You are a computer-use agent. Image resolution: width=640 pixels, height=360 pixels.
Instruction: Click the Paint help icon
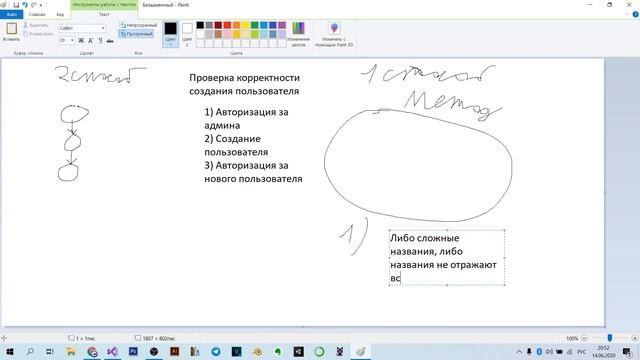point(636,14)
